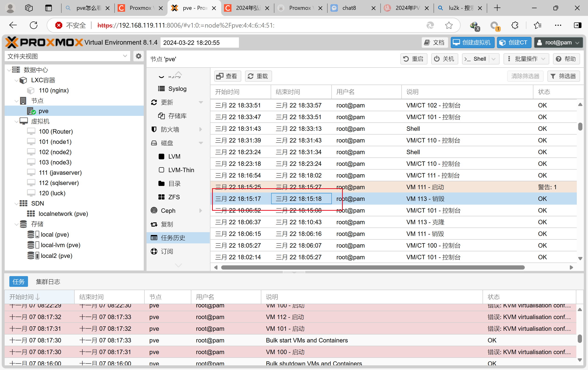588x370 pixels.
Task: Click the 查看 view button
Action: (227, 76)
